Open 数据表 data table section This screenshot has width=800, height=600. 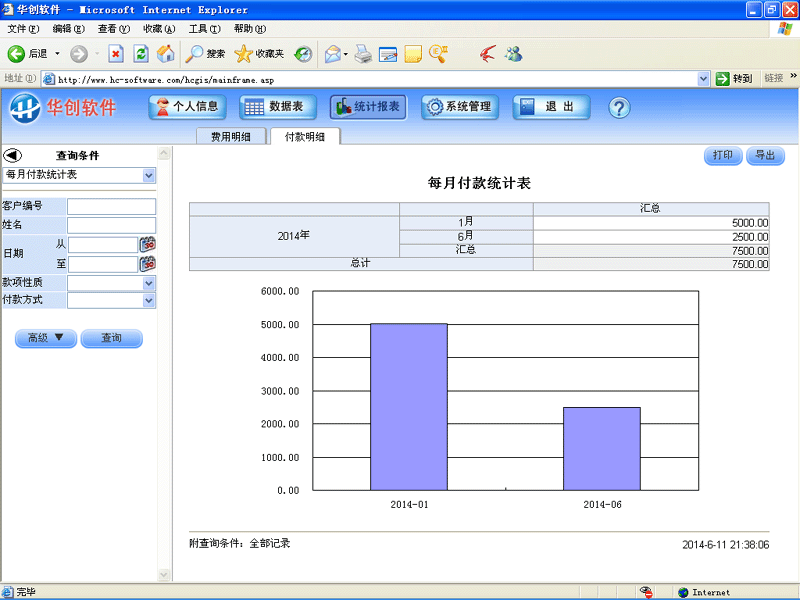point(278,107)
